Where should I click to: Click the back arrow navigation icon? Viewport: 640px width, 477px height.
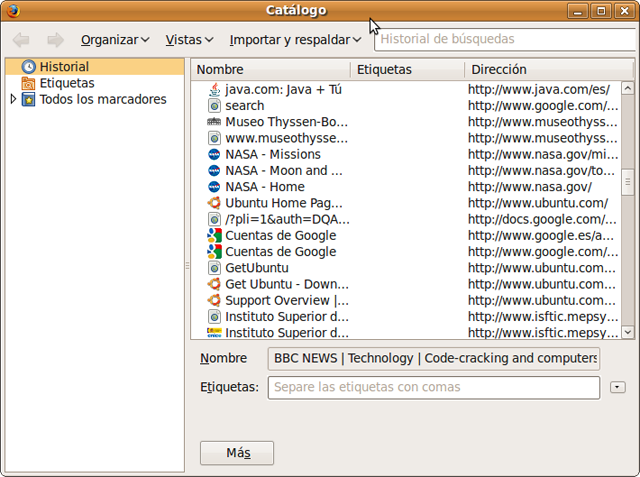click(x=21, y=40)
